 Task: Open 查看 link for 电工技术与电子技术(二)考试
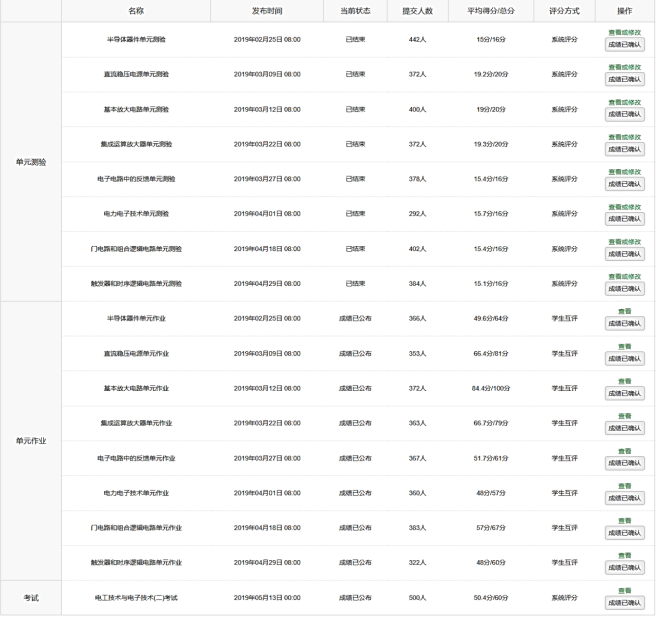(x=624, y=590)
